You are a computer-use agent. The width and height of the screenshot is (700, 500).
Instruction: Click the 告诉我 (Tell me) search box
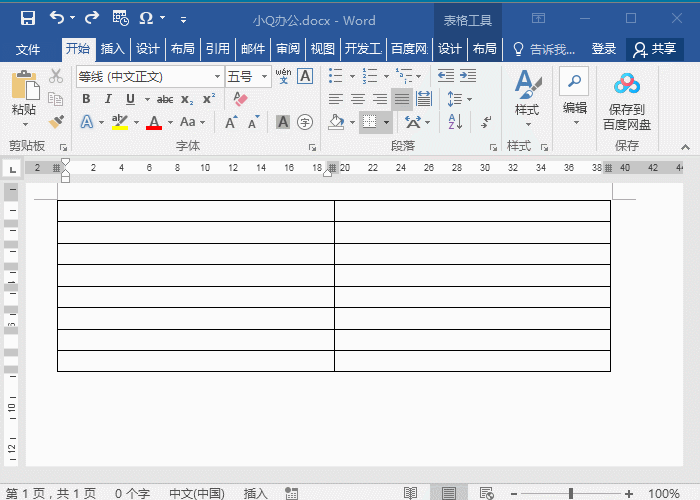tap(543, 49)
